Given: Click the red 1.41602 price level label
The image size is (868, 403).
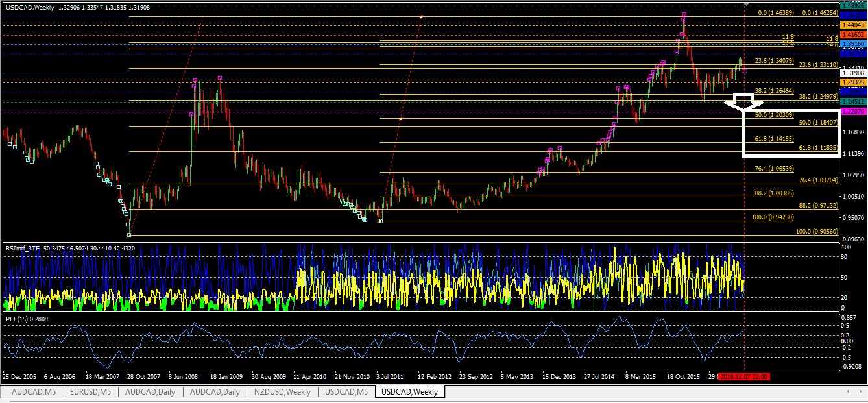Looking at the screenshot, I should pyautogui.click(x=852, y=34).
